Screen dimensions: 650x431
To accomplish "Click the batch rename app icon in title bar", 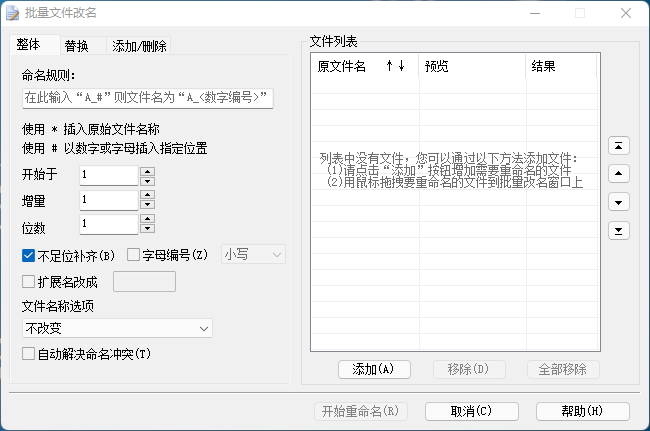I will (12, 13).
